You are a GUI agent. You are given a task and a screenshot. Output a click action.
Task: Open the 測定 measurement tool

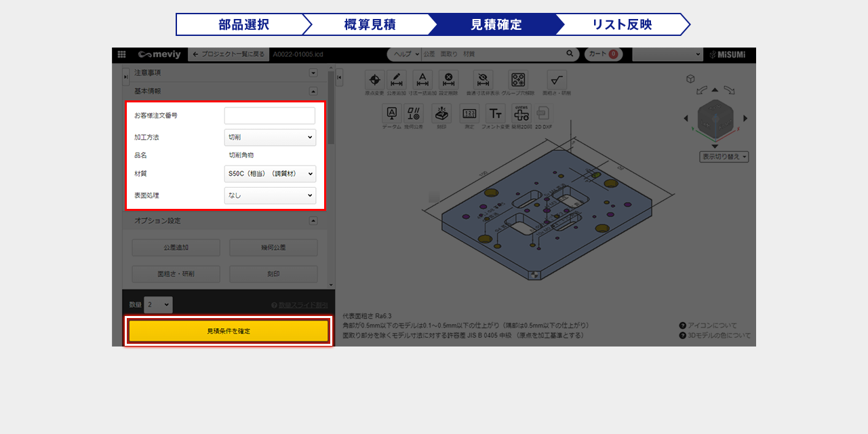(x=469, y=113)
